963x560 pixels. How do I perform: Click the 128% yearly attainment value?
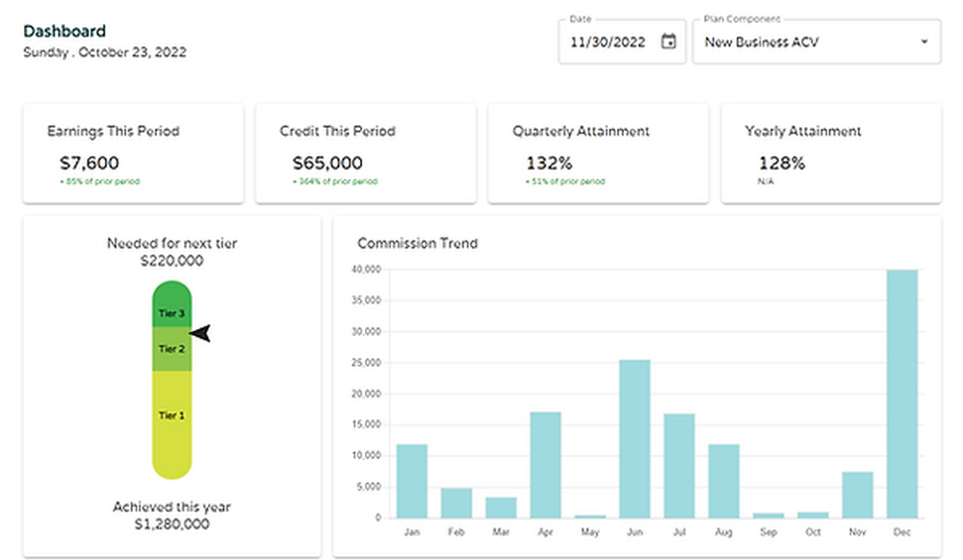click(x=782, y=164)
